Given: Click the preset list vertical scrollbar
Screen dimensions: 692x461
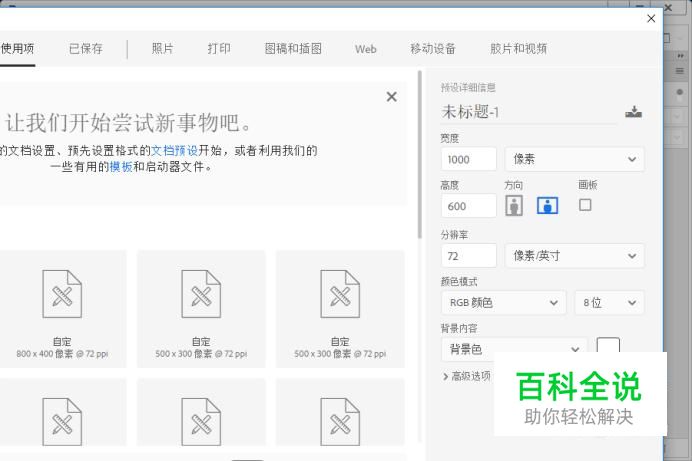Looking at the screenshot, I should [x=420, y=155].
